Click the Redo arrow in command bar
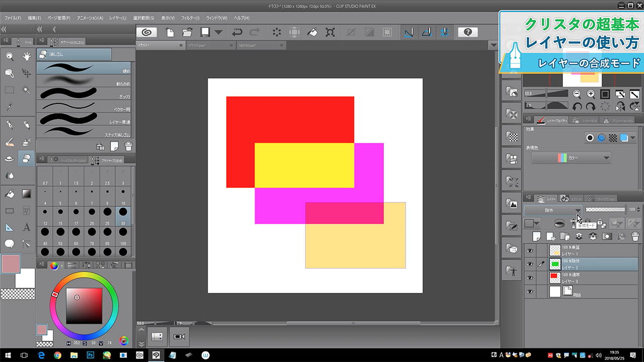 (255, 32)
